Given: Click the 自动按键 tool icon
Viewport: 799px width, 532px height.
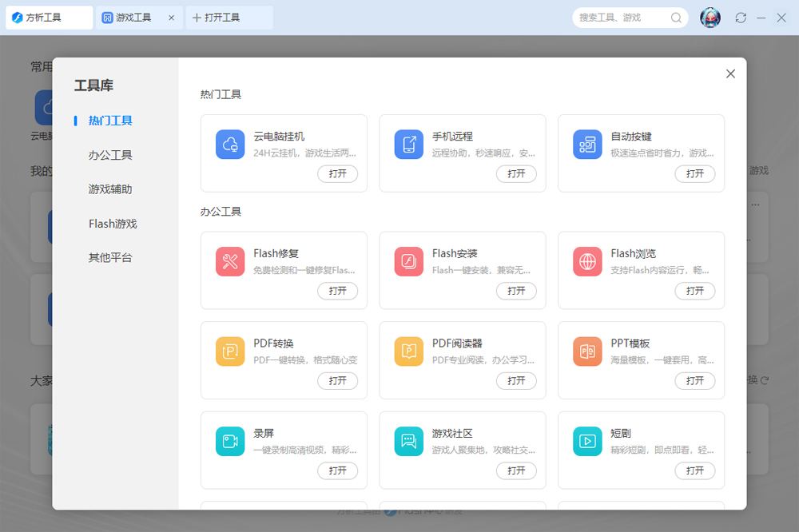Looking at the screenshot, I should pos(587,145).
